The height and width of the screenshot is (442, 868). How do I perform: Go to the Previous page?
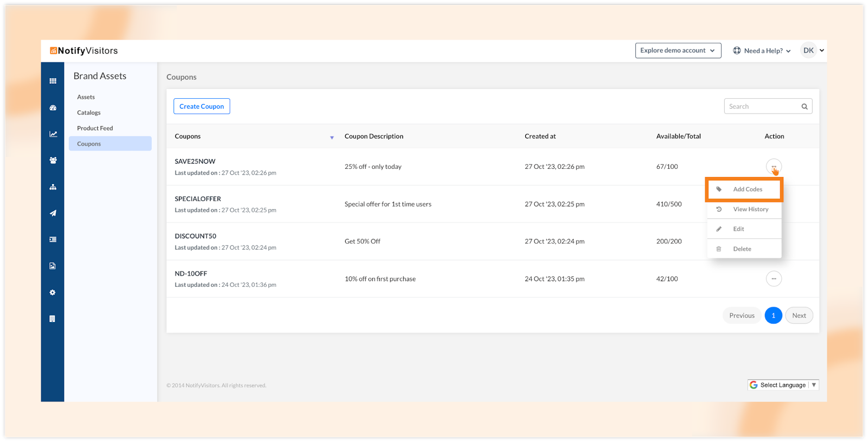click(742, 315)
